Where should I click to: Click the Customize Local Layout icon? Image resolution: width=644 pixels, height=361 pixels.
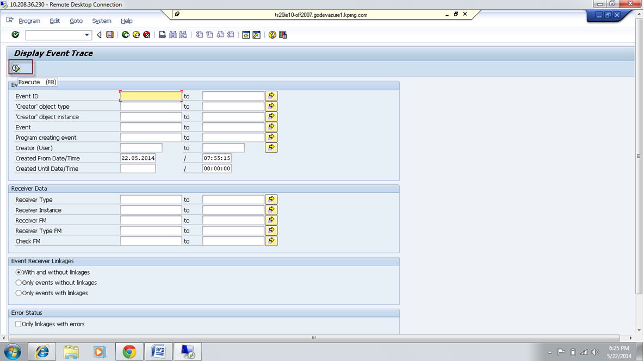[282, 35]
